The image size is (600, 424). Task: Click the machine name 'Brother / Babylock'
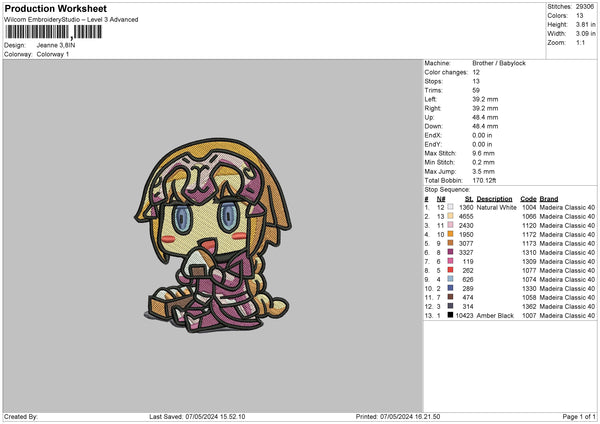[499, 63]
